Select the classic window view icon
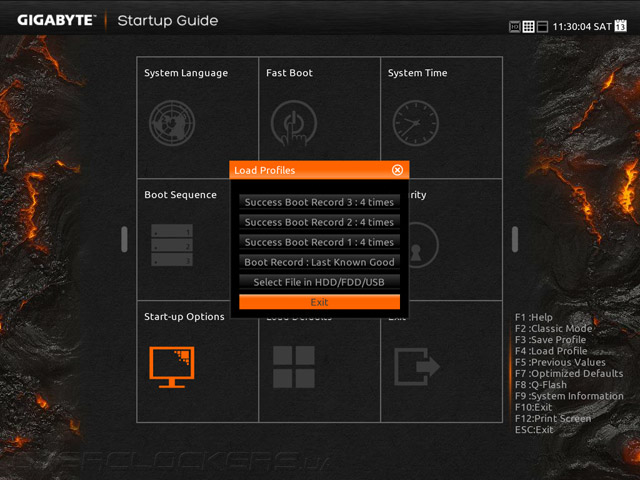This screenshot has width=640, height=480. [x=542, y=27]
